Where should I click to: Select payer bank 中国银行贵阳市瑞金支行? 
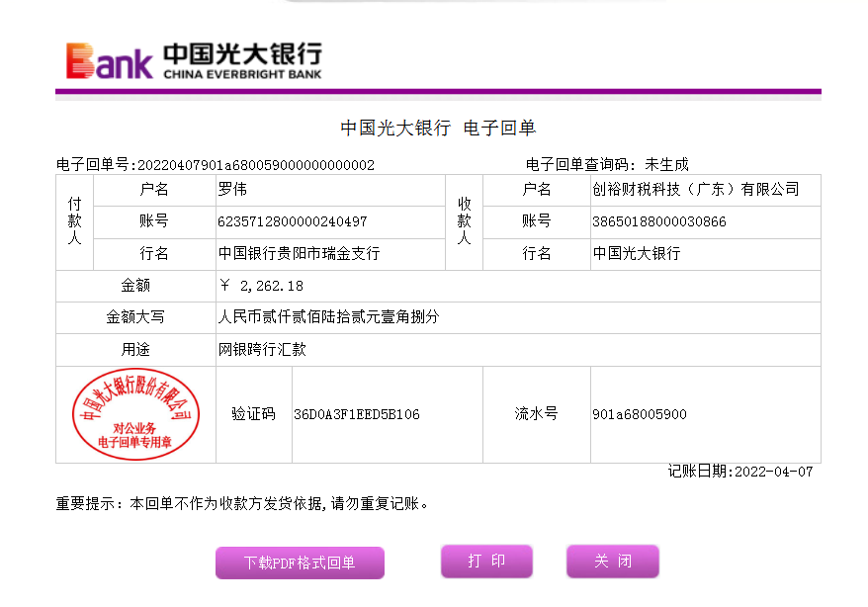pos(299,253)
